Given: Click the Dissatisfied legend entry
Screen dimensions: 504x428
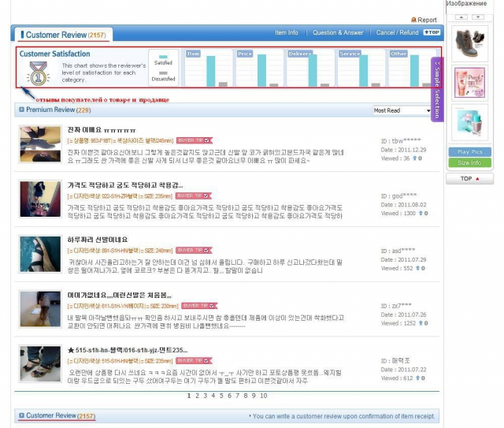Looking at the screenshot, I should pos(163,76).
